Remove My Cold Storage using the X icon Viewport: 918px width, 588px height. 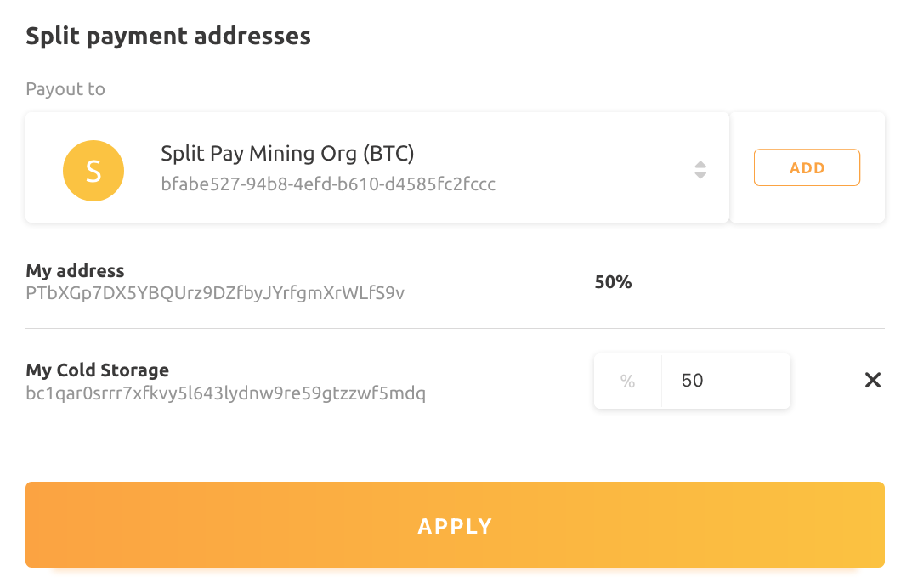click(x=872, y=380)
